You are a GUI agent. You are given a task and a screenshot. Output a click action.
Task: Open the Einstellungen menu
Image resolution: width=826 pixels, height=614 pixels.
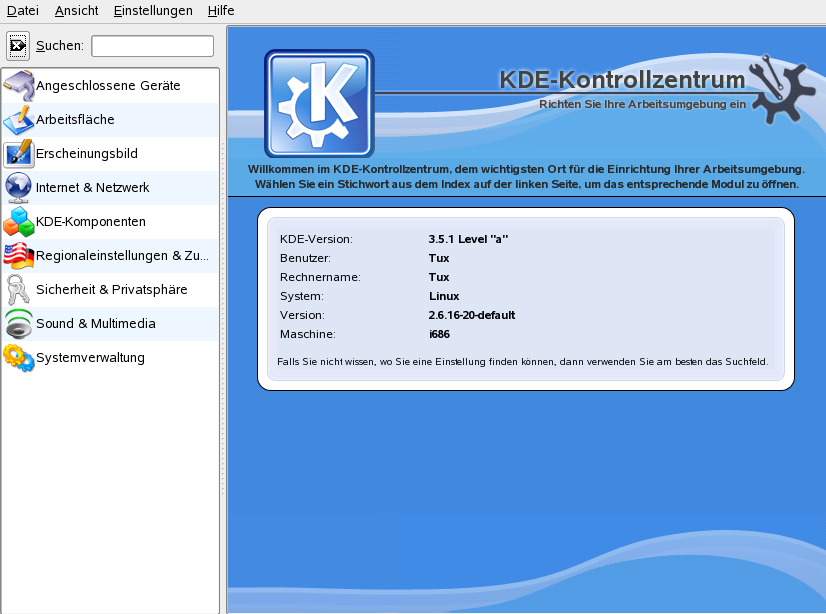point(153,11)
